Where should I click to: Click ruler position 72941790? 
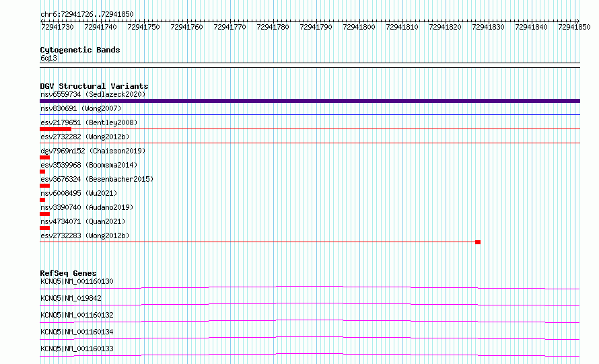(x=316, y=27)
